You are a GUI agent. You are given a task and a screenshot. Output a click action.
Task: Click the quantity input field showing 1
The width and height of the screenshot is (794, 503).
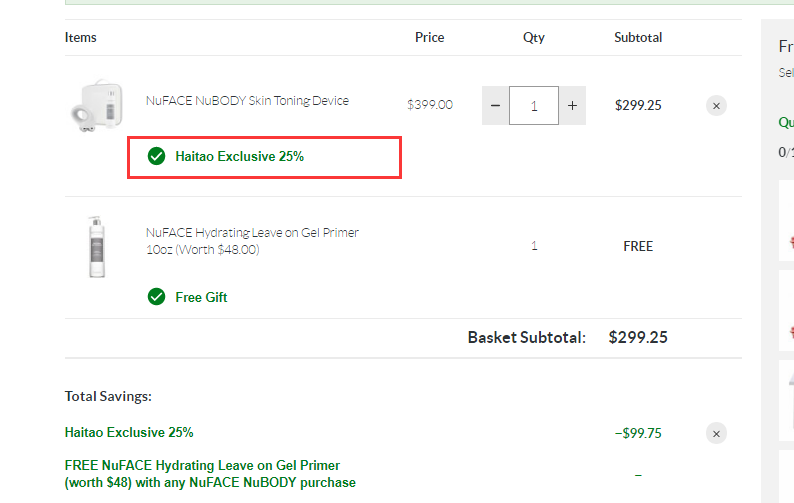(534, 105)
